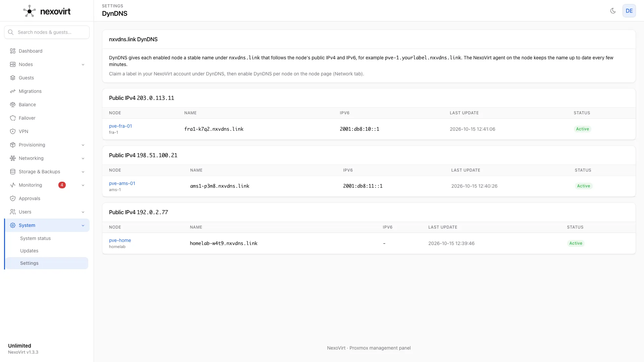
Task: Click the search magnifier icon
Action: (x=11, y=32)
